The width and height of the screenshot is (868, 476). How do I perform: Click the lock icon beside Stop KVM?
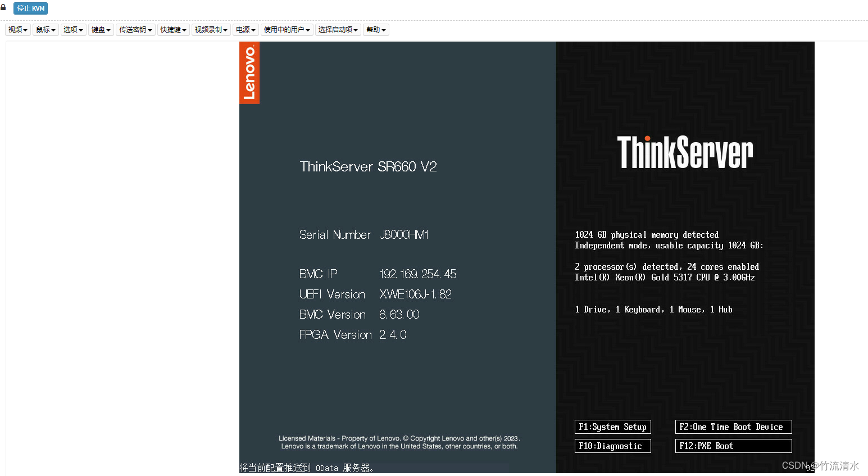click(3, 7)
